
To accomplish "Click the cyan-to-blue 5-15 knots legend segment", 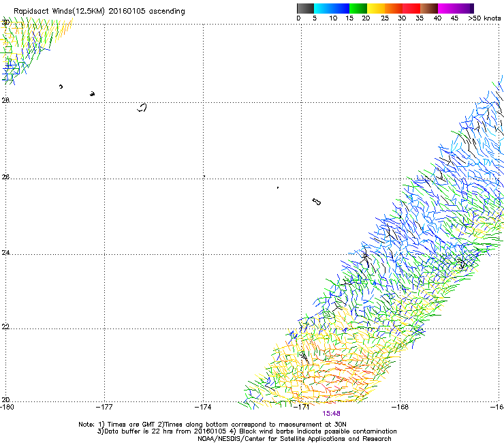I will pyautogui.click(x=332, y=8).
